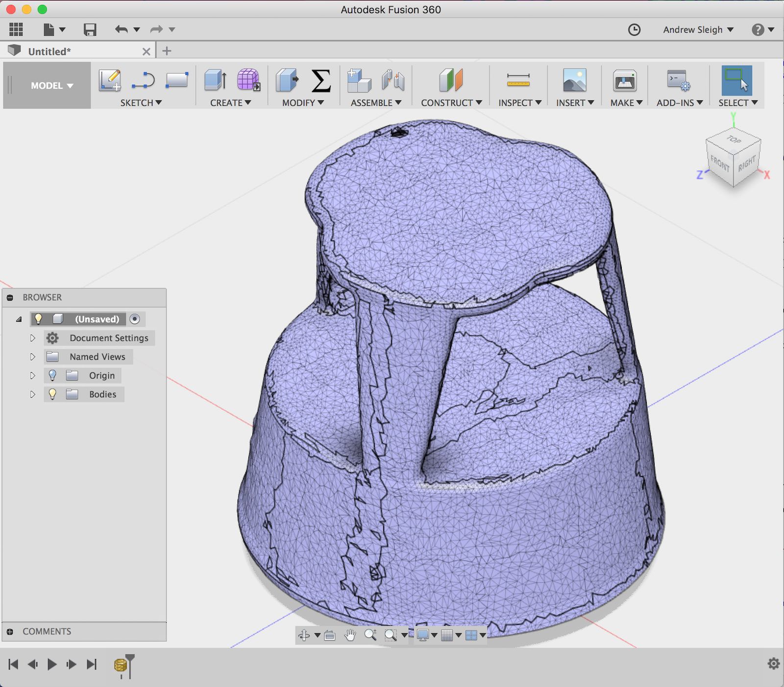Save the document with the disk icon
784x687 pixels.
pos(90,29)
